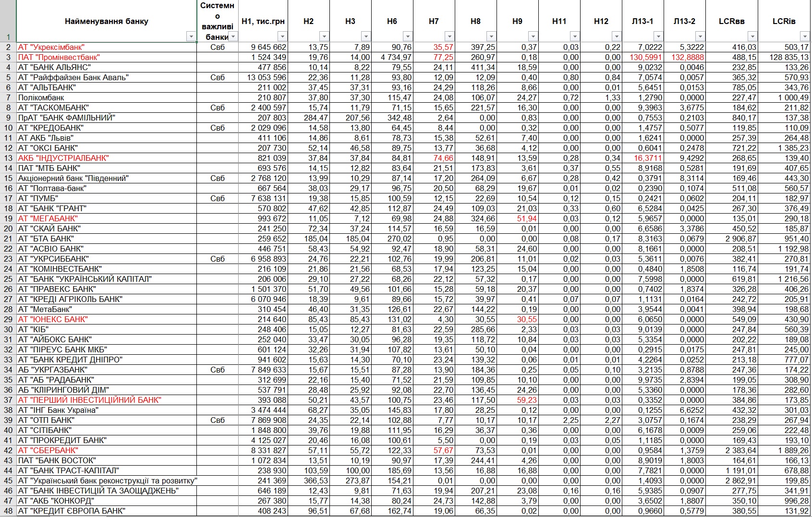The width and height of the screenshot is (812, 517).
Task: Click cell АТ "ТАСКОМБАНК"
Action: (107, 108)
